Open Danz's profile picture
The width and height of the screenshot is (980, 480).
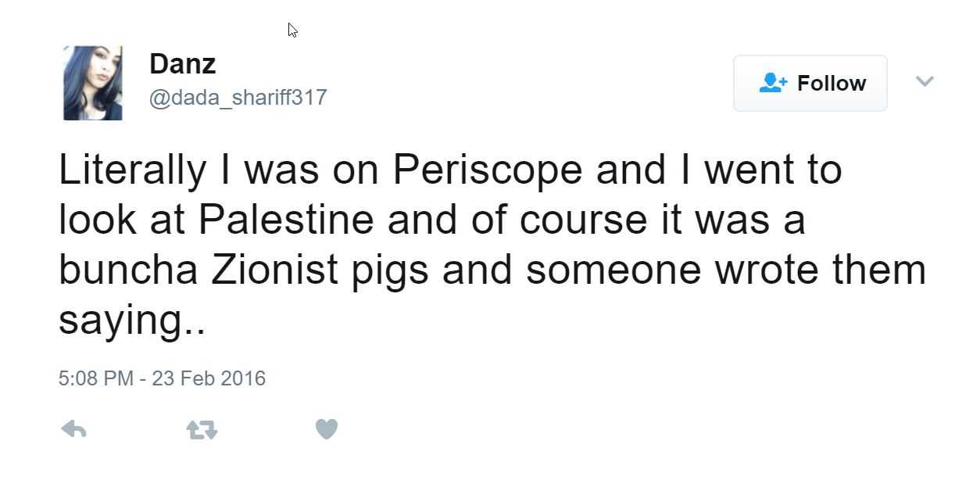pyautogui.click(x=92, y=83)
